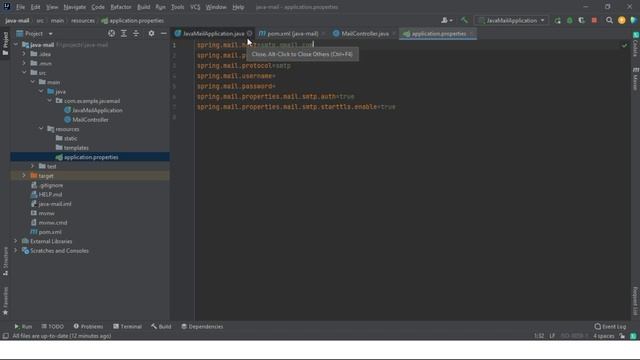This screenshot has width=640, height=360.
Task: Open the JavaMailApplication run configuration dropdown
Action: (x=511, y=20)
